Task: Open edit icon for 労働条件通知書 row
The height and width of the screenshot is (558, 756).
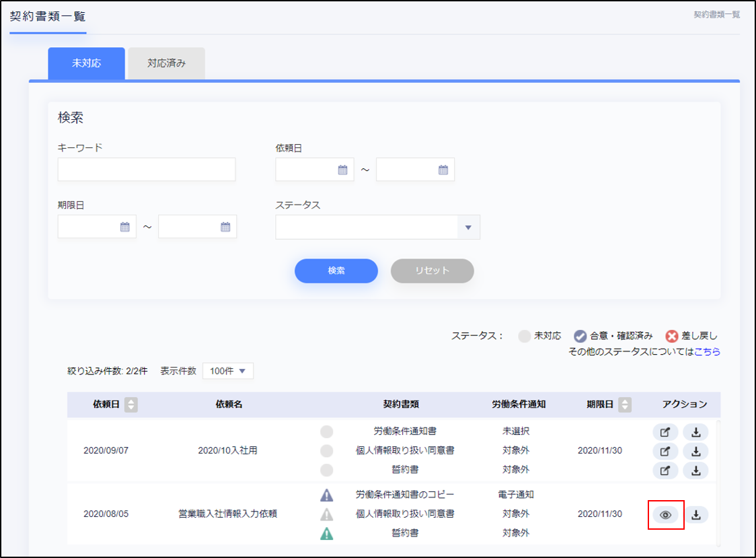Action: [x=665, y=432]
